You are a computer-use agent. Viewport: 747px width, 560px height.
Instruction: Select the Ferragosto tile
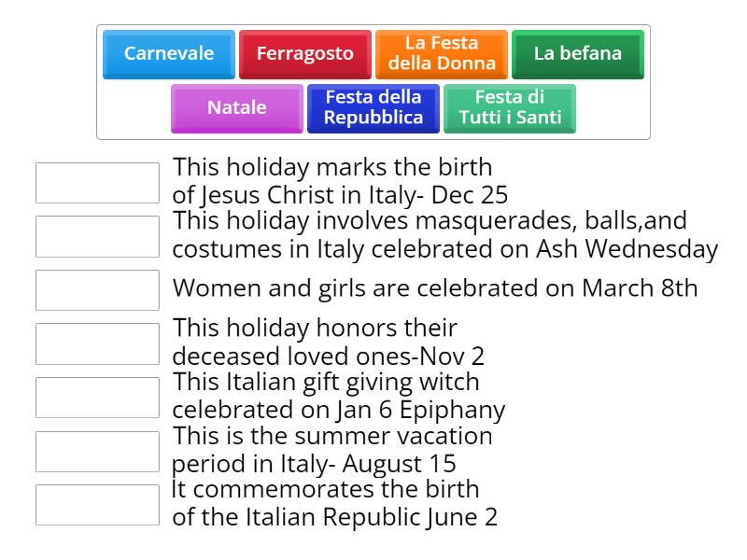[x=305, y=54]
